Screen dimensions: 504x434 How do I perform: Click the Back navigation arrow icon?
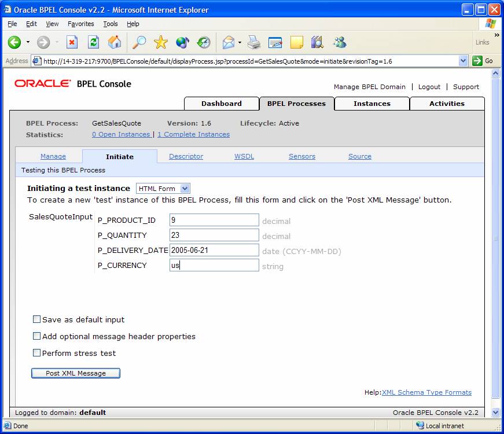[x=14, y=42]
